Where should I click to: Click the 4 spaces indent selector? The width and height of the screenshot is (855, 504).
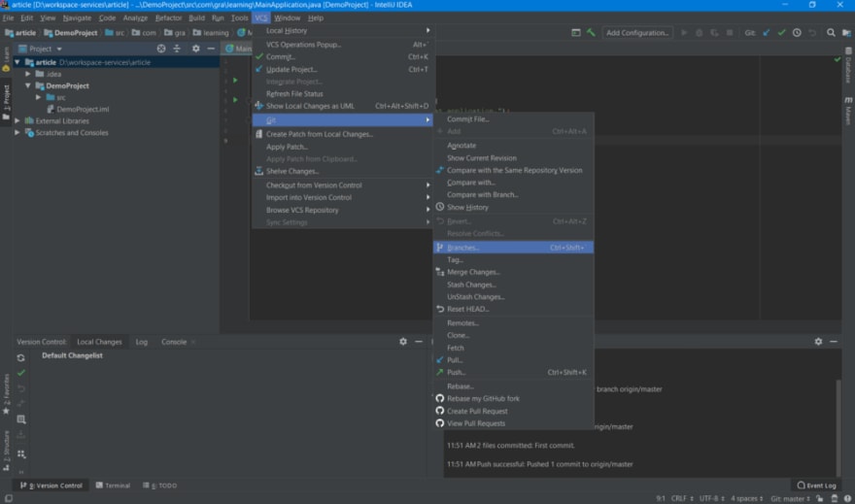point(746,498)
